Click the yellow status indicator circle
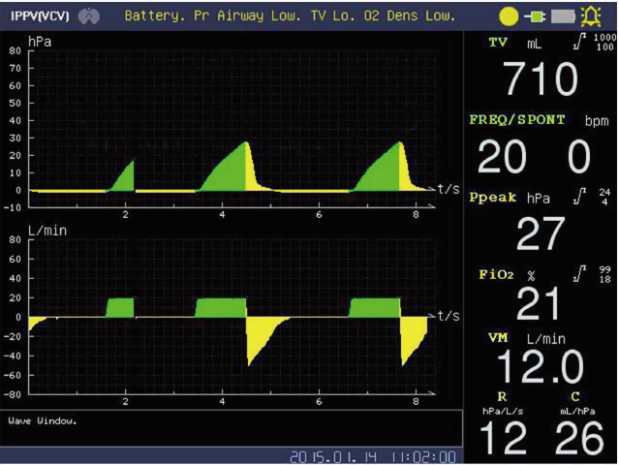 click(508, 16)
